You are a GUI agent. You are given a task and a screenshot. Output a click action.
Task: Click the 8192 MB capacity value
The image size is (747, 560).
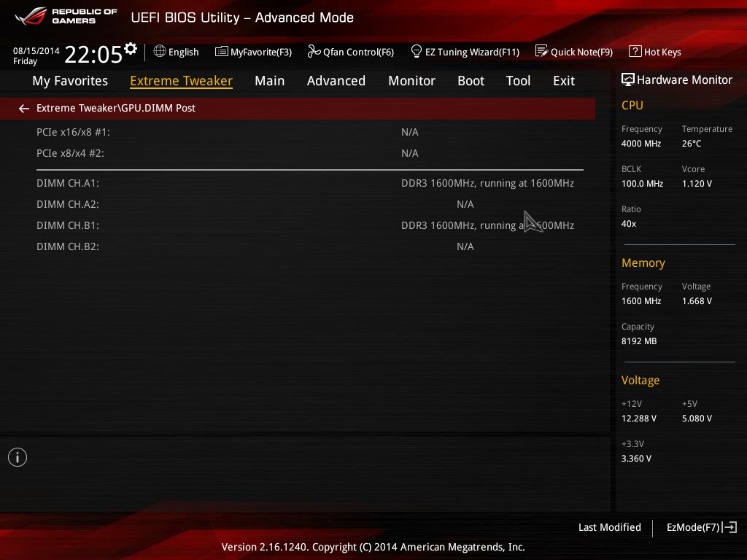pyautogui.click(x=639, y=341)
